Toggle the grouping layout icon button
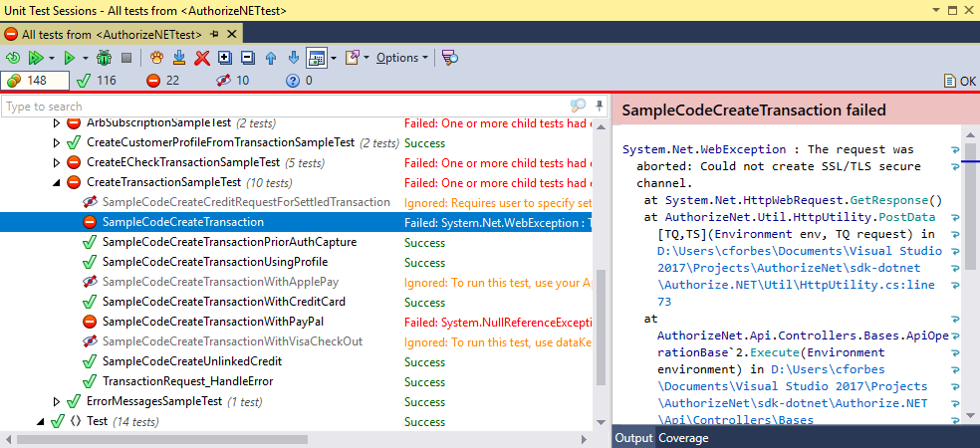The width and height of the screenshot is (980, 448). click(x=317, y=58)
